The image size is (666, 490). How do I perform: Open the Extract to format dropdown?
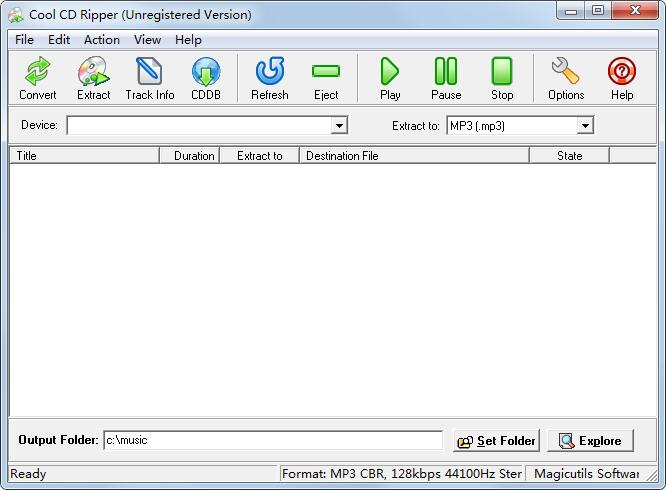pyautogui.click(x=585, y=126)
